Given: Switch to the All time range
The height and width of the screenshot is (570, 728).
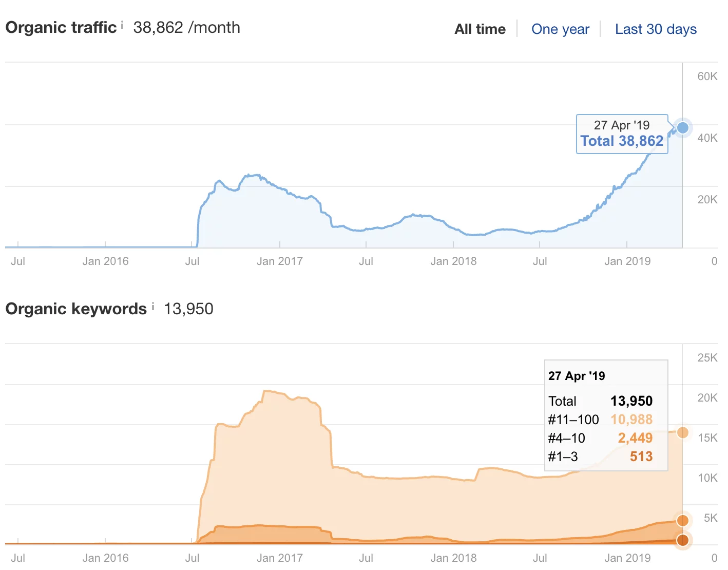Looking at the screenshot, I should pyautogui.click(x=480, y=29).
